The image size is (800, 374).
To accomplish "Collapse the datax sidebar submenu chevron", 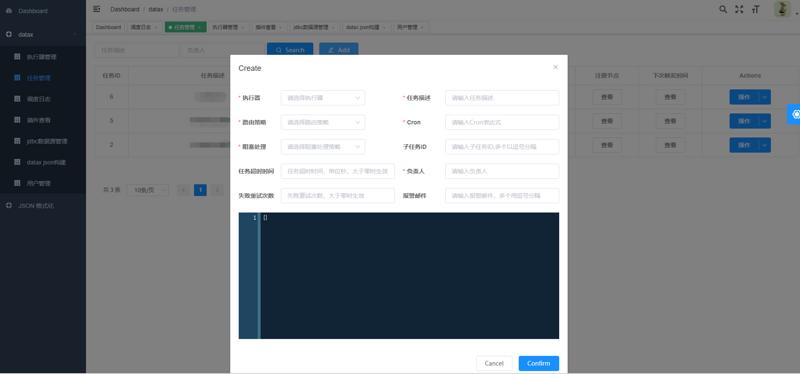I will point(75,35).
